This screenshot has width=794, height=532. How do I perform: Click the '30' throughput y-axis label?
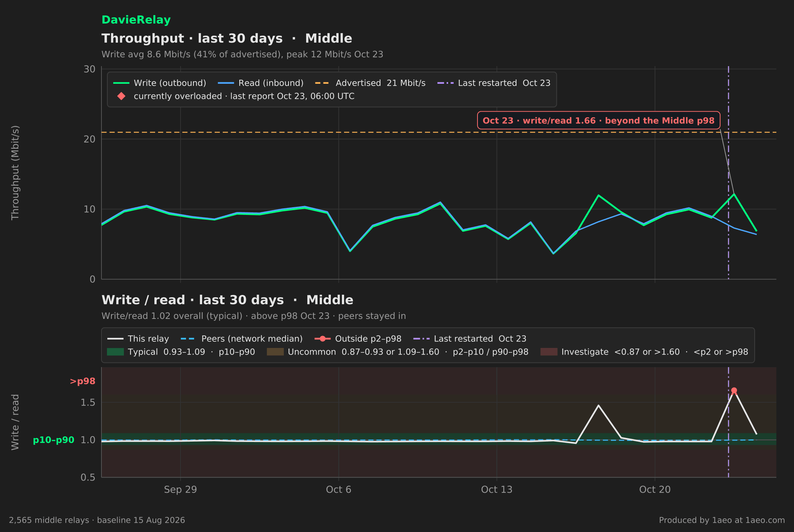click(89, 69)
